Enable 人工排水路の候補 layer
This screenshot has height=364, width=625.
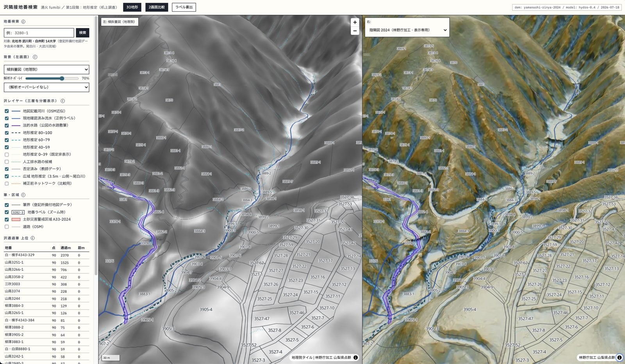click(x=7, y=162)
